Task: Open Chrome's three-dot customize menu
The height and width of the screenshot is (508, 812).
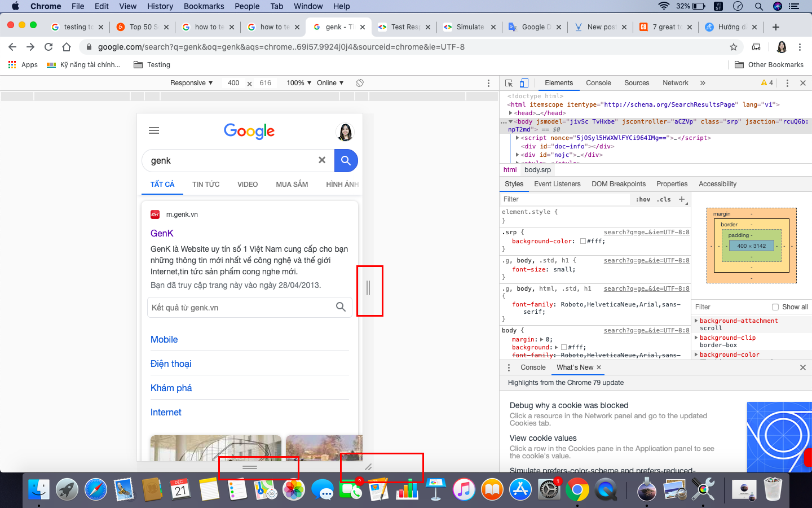Action: (800, 47)
